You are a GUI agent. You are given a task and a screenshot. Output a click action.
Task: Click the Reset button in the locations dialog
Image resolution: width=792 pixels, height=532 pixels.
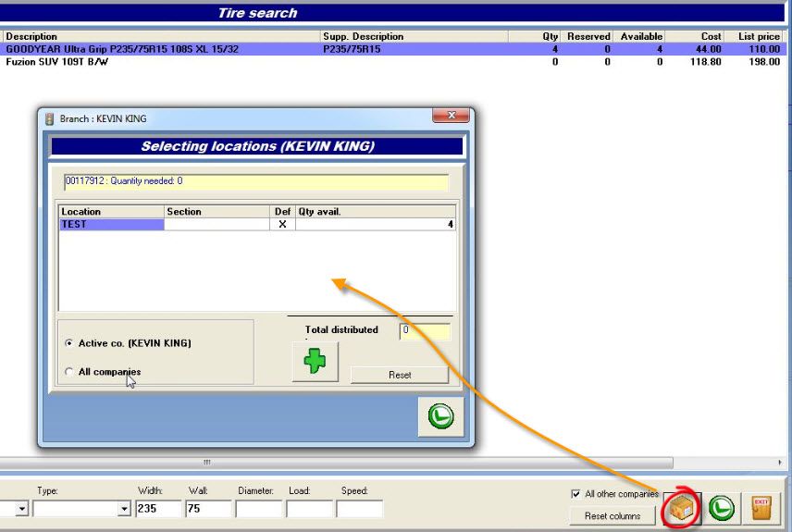(x=400, y=375)
